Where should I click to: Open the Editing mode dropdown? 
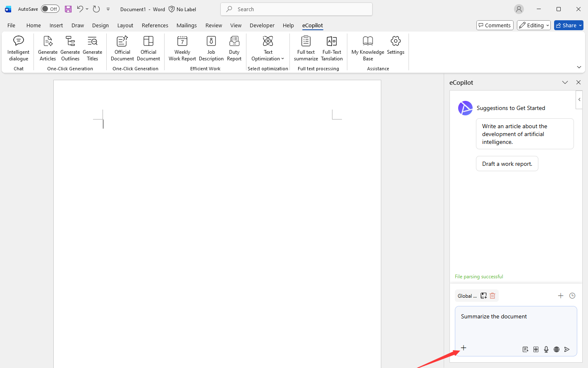[534, 25]
